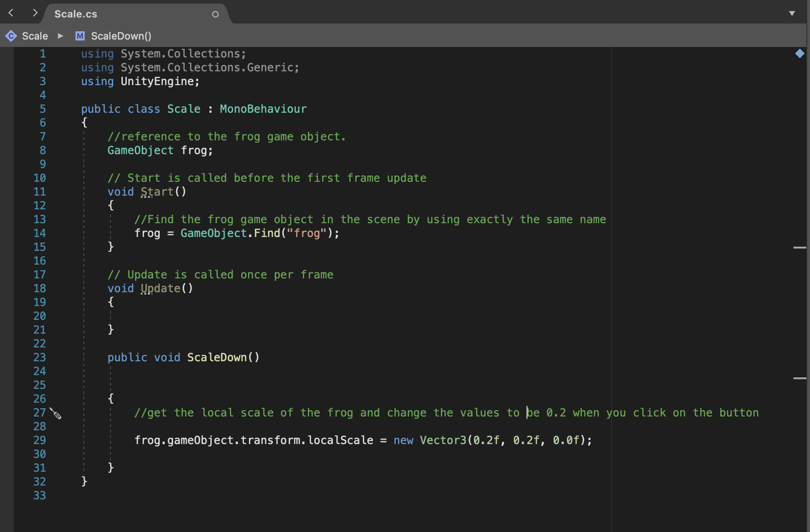Click the upper scrollbar overview marker
810x532 pixels.
coord(800,248)
